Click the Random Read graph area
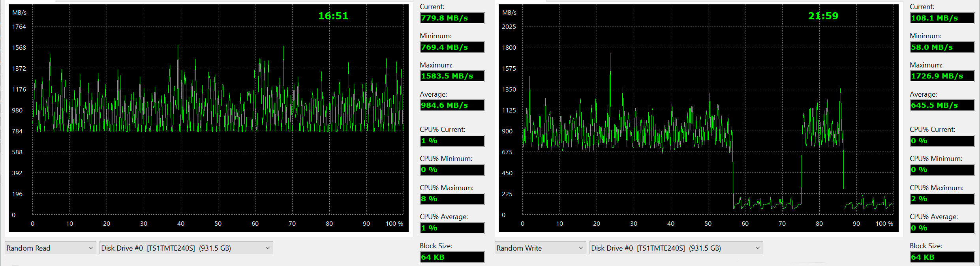 click(x=208, y=118)
